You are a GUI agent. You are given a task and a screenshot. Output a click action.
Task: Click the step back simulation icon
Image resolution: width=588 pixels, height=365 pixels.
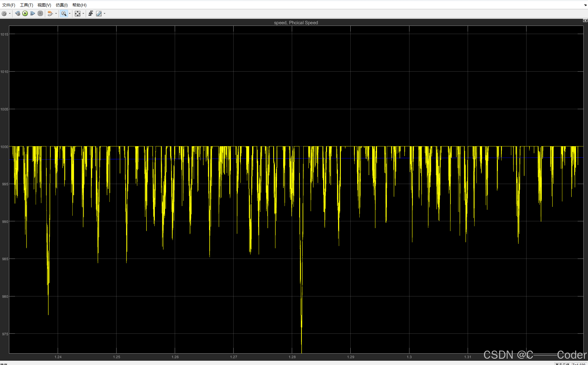click(18, 14)
